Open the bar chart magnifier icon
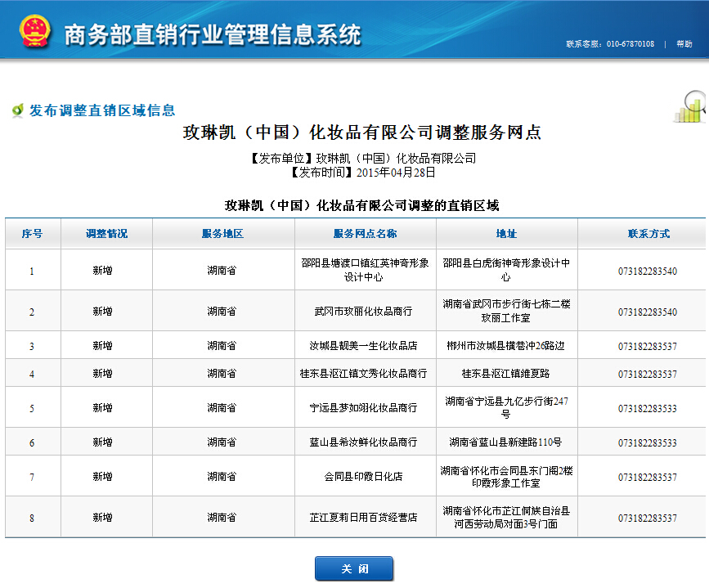 [690, 107]
